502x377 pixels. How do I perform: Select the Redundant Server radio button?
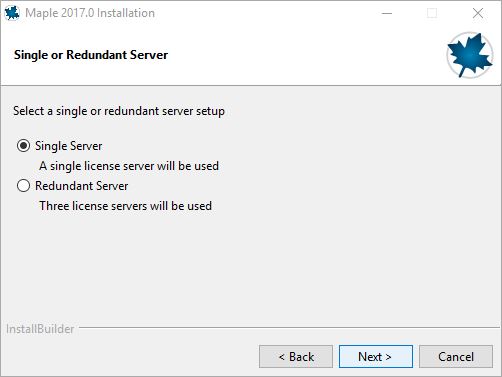[23, 186]
